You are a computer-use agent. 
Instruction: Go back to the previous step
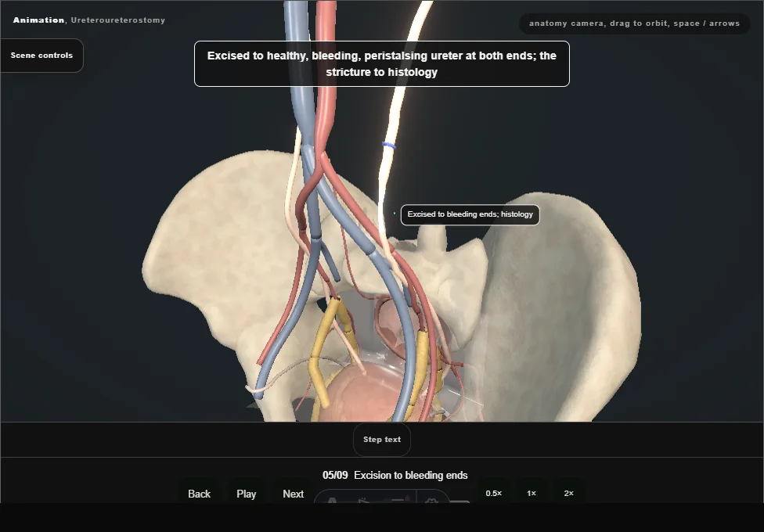(x=200, y=493)
